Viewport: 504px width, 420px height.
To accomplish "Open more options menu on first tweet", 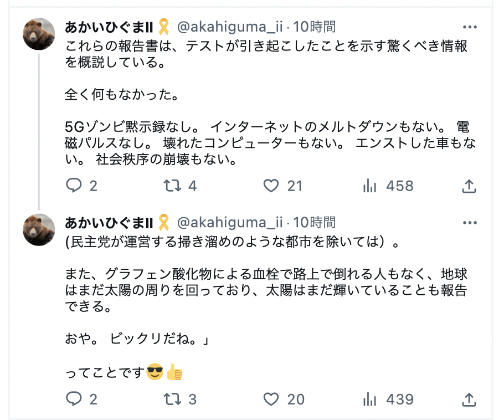I will 470,27.
